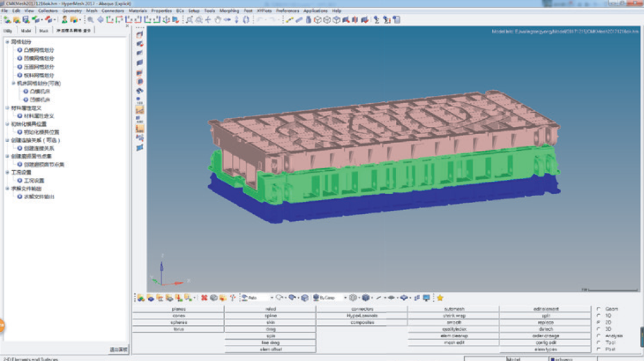
Task: Click the pan hand tool in toolbar
Action: pyautogui.click(x=218, y=20)
